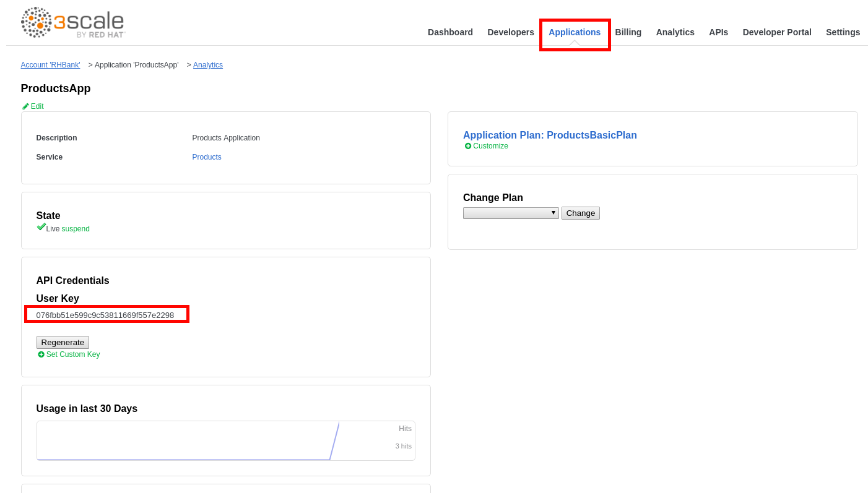Viewport: 868px width, 493px height.
Task: Open the APIs menu item
Action: click(x=718, y=32)
